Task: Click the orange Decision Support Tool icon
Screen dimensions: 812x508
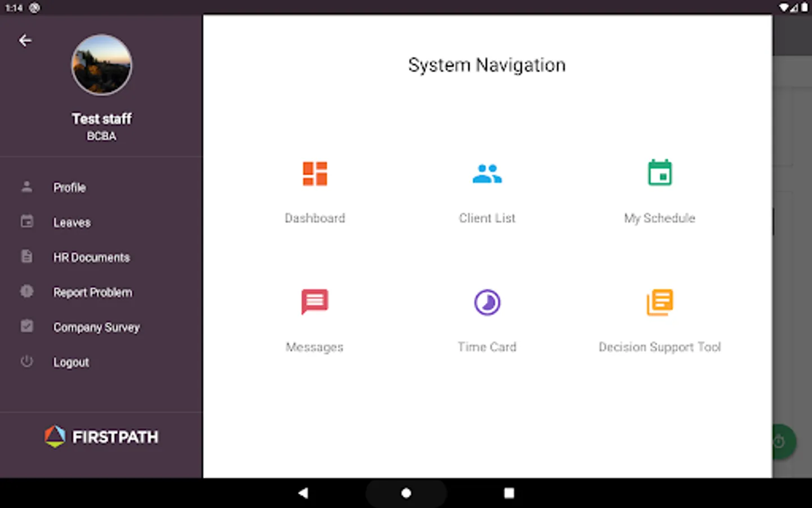Action: pos(660,303)
